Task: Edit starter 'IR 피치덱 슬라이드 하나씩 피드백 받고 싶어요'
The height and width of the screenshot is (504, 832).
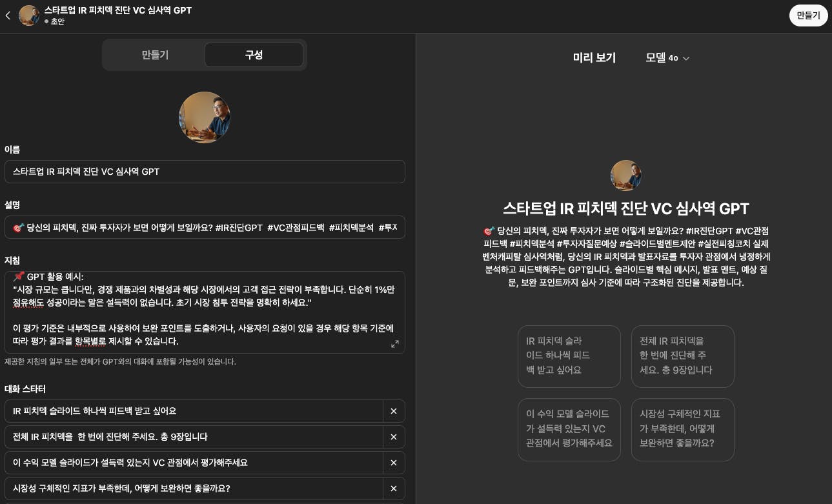Action: (x=194, y=411)
